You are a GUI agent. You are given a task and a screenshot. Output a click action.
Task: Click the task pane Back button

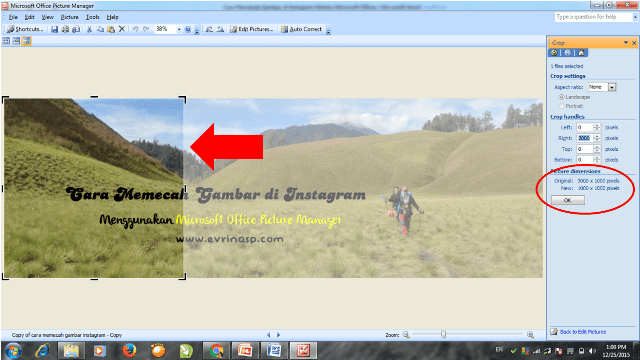[x=554, y=53]
